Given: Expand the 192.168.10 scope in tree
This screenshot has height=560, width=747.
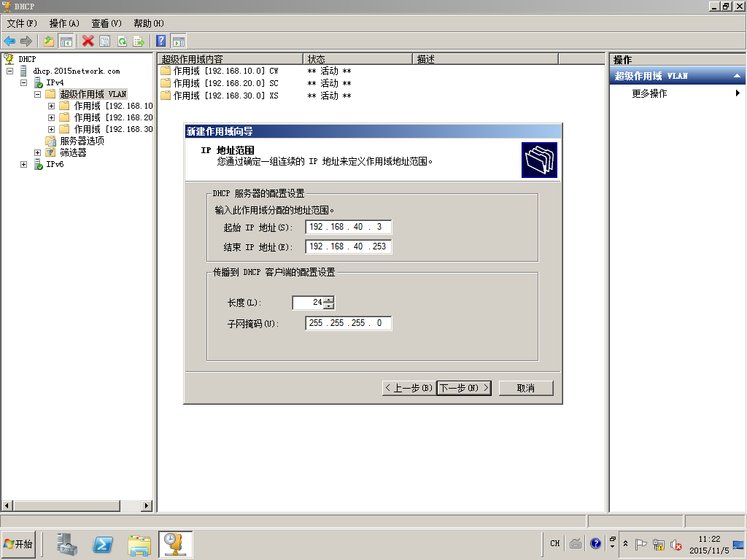Looking at the screenshot, I should tap(52, 106).
